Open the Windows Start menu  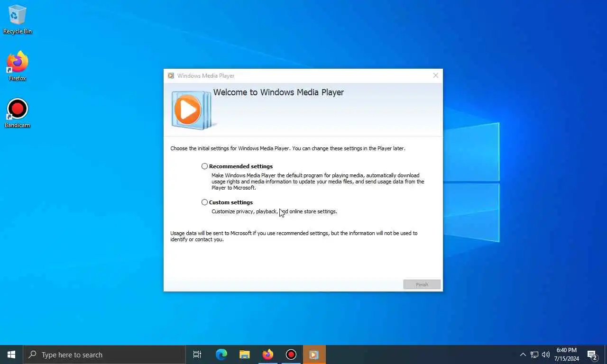pos(11,355)
